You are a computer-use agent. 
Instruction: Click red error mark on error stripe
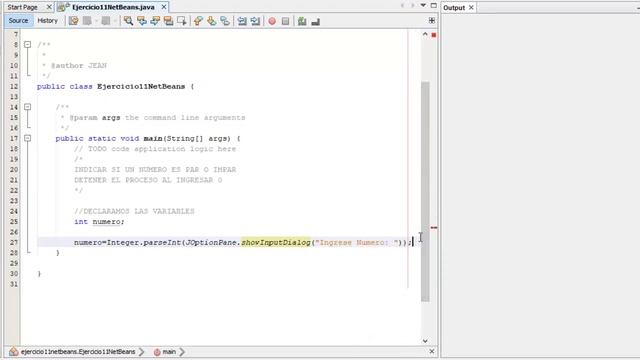tap(434, 227)
